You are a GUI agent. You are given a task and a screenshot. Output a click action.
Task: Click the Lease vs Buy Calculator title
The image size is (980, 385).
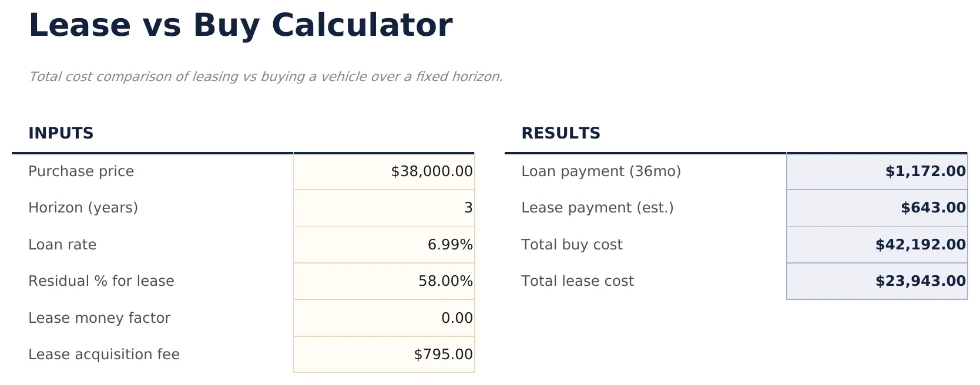(x=241, y=25)
